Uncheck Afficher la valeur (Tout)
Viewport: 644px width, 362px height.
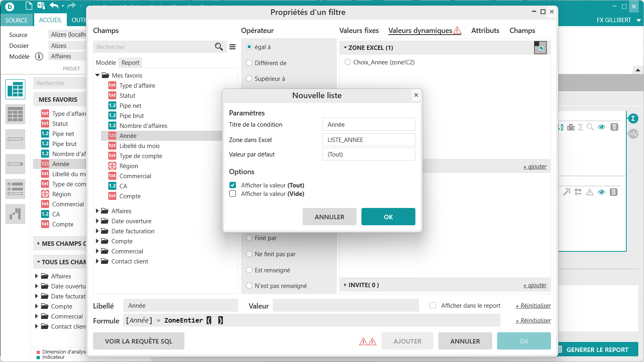coord(233,185)
